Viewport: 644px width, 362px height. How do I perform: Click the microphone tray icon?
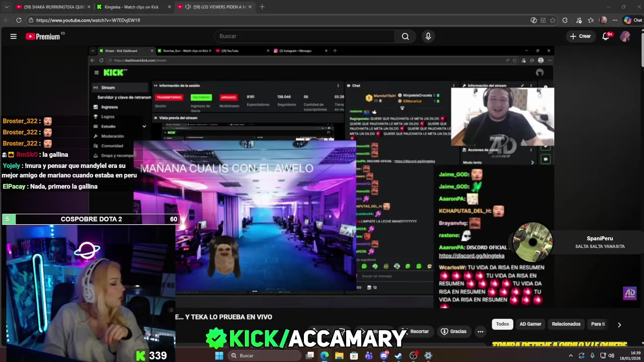point(592,355)
